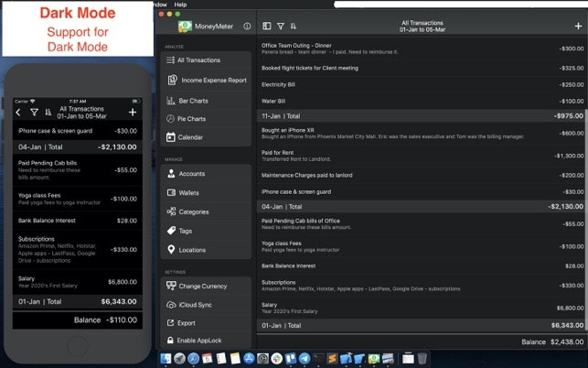Open iCloud Sync setting

point(206,305)
